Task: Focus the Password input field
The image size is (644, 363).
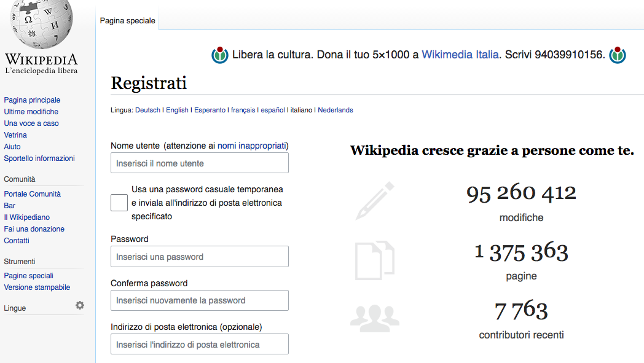Action: point(200,257)
